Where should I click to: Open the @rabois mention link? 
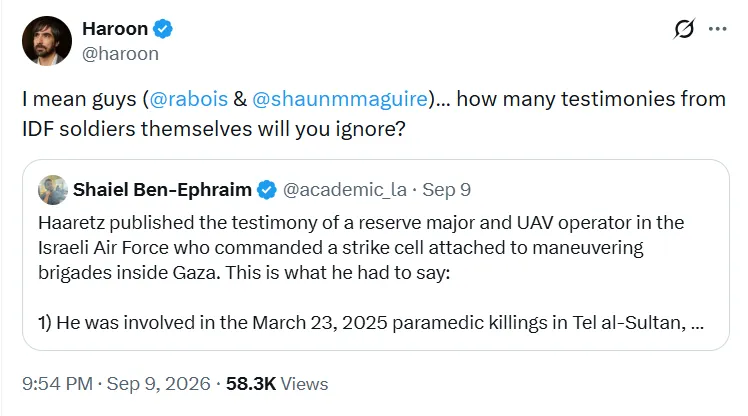[x=189, y=99]
